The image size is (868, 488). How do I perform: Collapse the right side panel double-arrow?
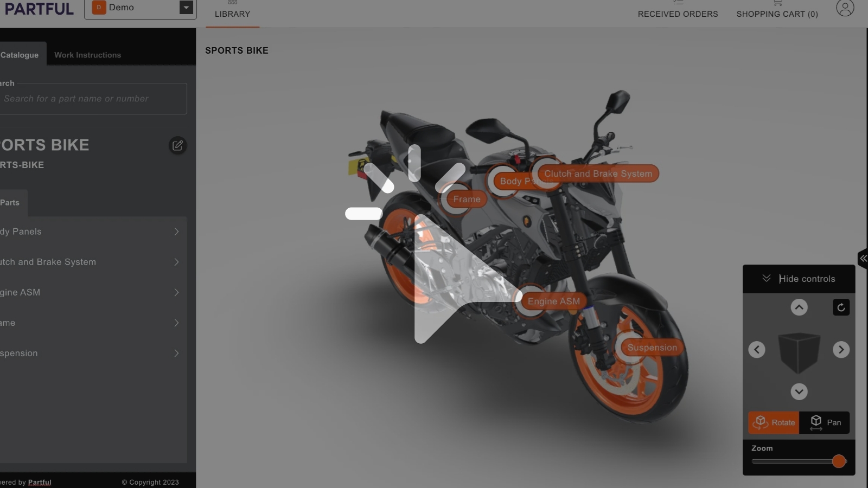(863, 259)
